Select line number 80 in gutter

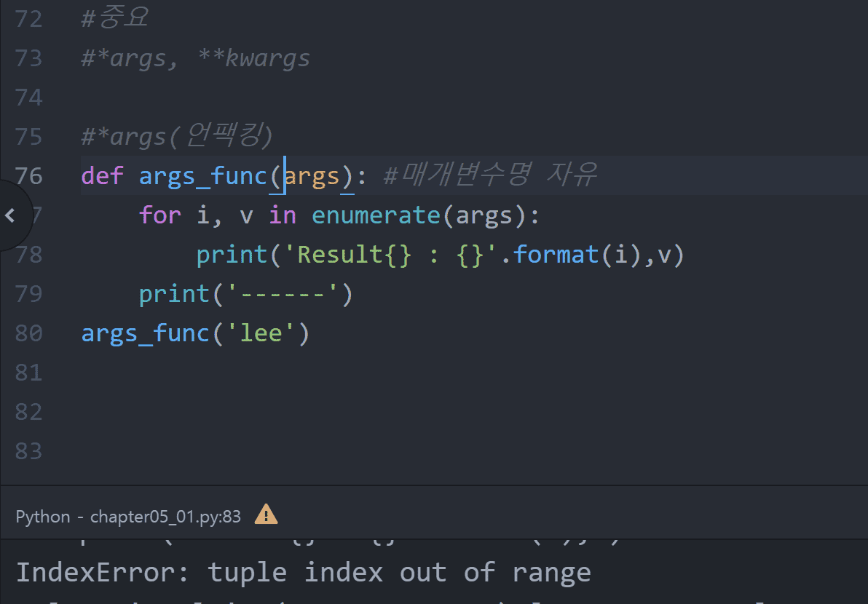pos(28,333)
